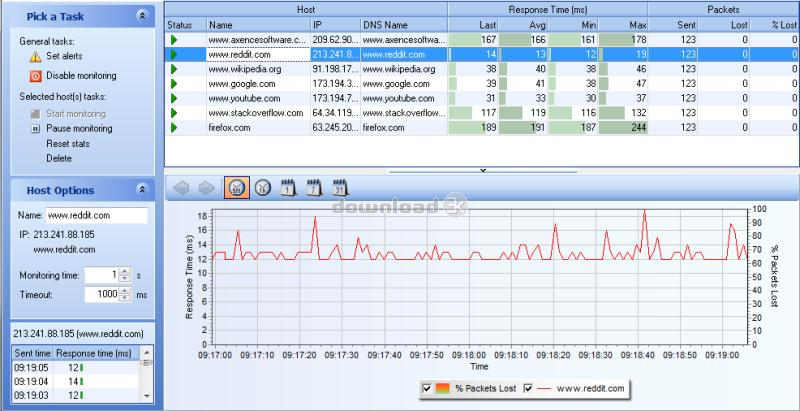The height and width of the screenshot is (411, 800).
Task: Sort by the DNS Name column header
Action: point(404,25)
